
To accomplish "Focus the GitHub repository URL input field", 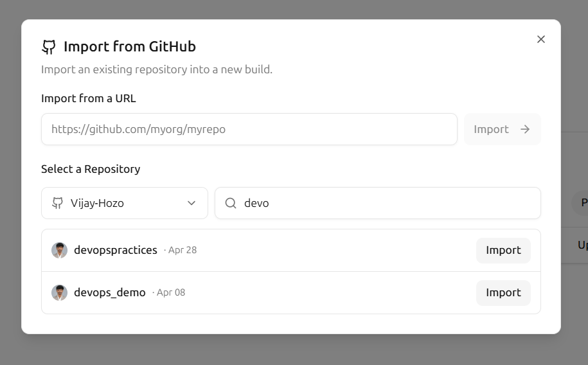I will click(x=249, y=129).
